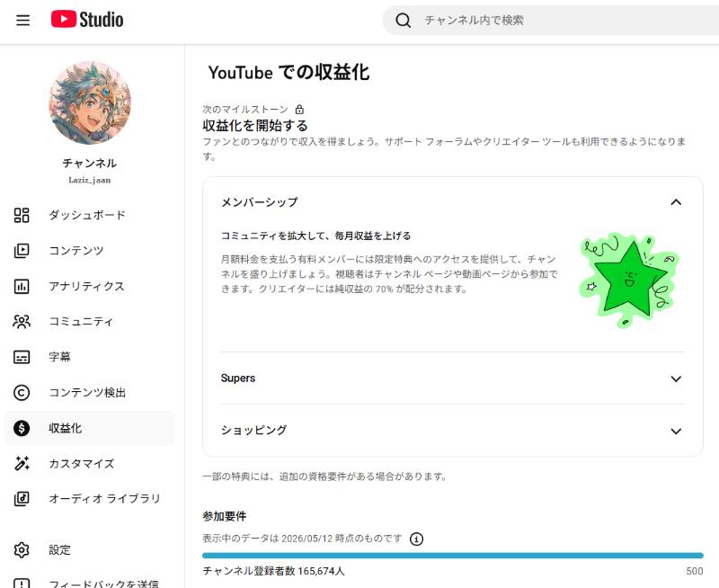
Task: Click the コミュニティ people icon
Action: pyautogui.click(x=22, y=322)
